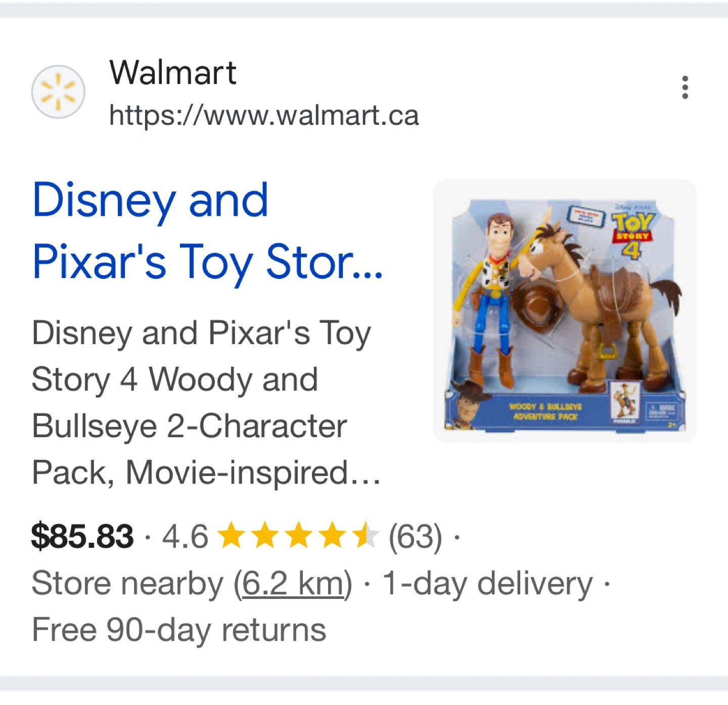Image resolution: width=728 pixels, height=705 pixels.
Task: Open the three-dot more options menu
Action: coord(685,87)
